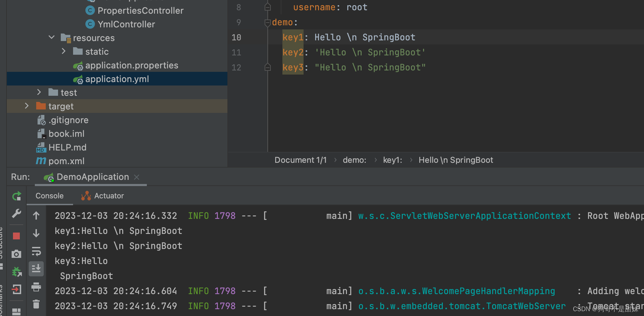Click line number 11 in the gutter
The width and height of the screenshot is (644, 316).
point(236,52)
